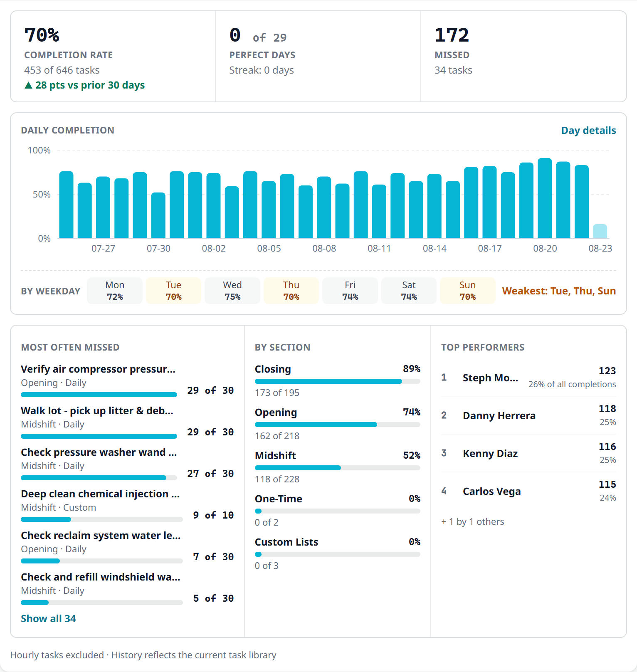This screenshot has height=672, width=637.
Task: Click the Opening section progress bar
Action: point(338,425)
